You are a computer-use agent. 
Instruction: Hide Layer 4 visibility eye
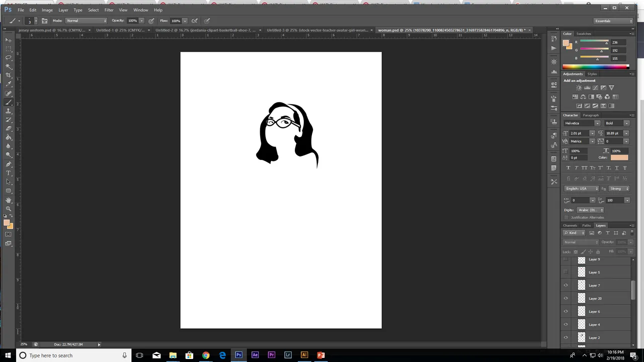pos(566,324)
